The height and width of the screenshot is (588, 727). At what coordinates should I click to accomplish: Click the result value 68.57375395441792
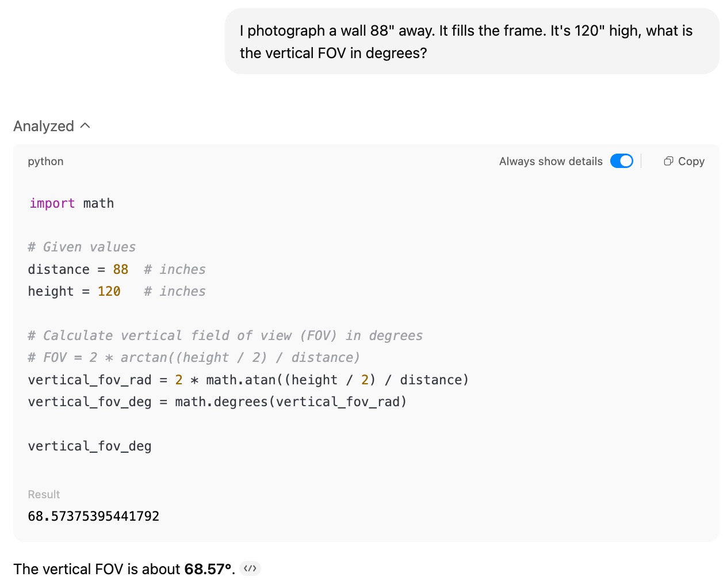(x=93, y=516)
